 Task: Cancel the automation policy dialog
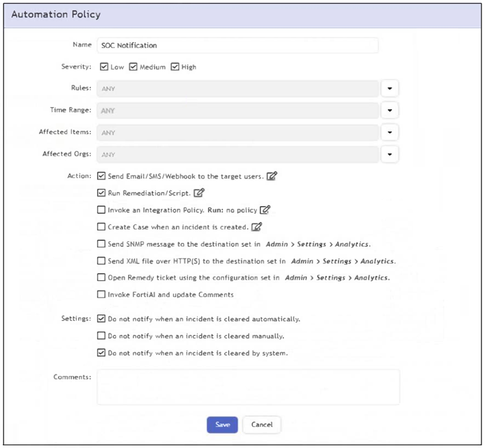[x=262, y=424]
